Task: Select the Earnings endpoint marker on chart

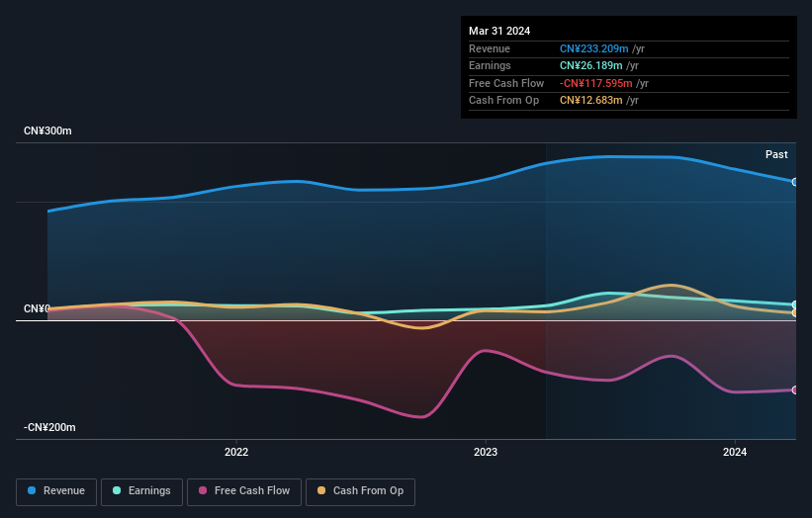Action: [x=795, y=304]
